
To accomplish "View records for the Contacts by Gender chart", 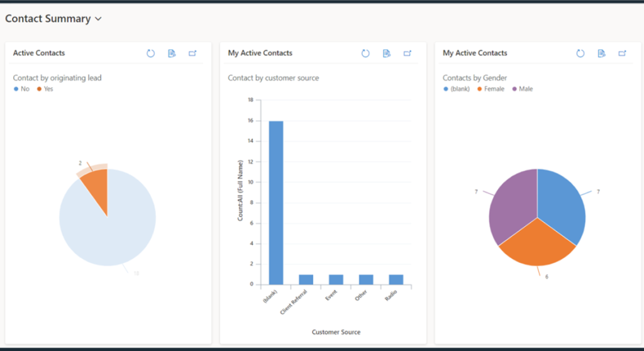I will click(x=601, y=53).
